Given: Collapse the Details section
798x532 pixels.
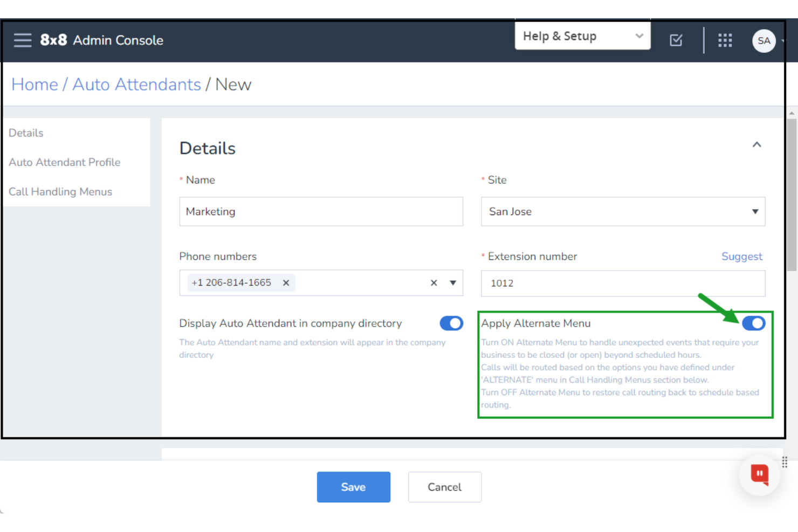Looking at the screenshot, I should click(x=757, y=144).
